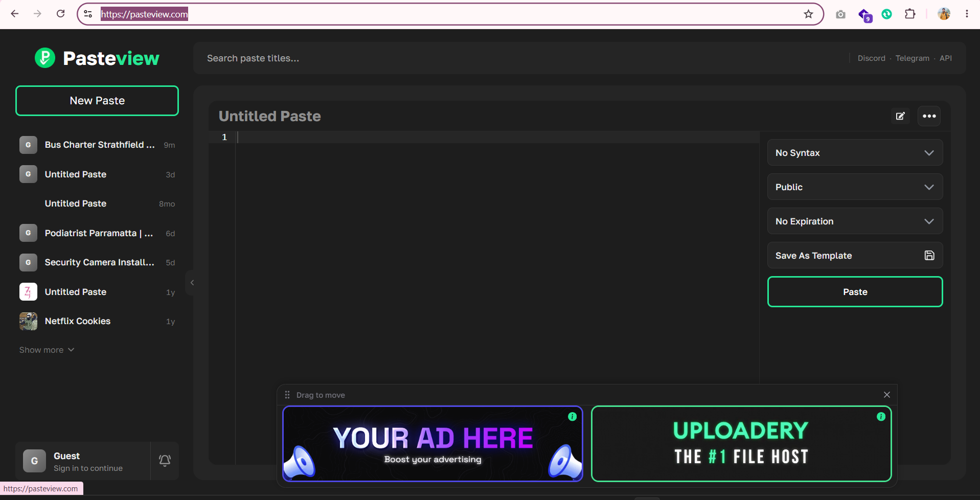Open the Untitled Paste from 8mo ago
Viewport: 980px width, 500px height.
pyautogui.click(x=97, y=203)
